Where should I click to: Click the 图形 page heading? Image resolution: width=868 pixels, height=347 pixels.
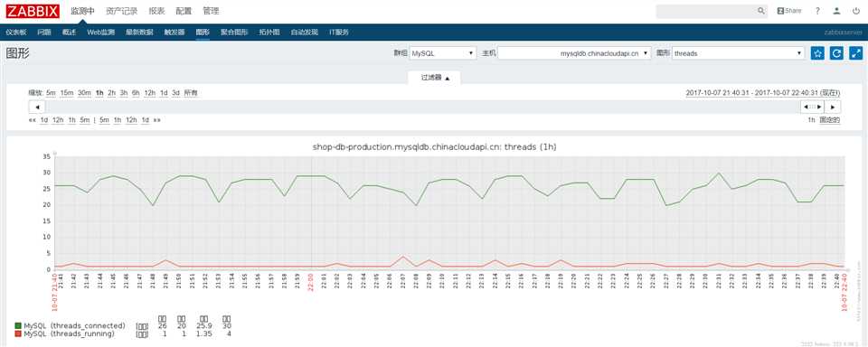(18, 53)
